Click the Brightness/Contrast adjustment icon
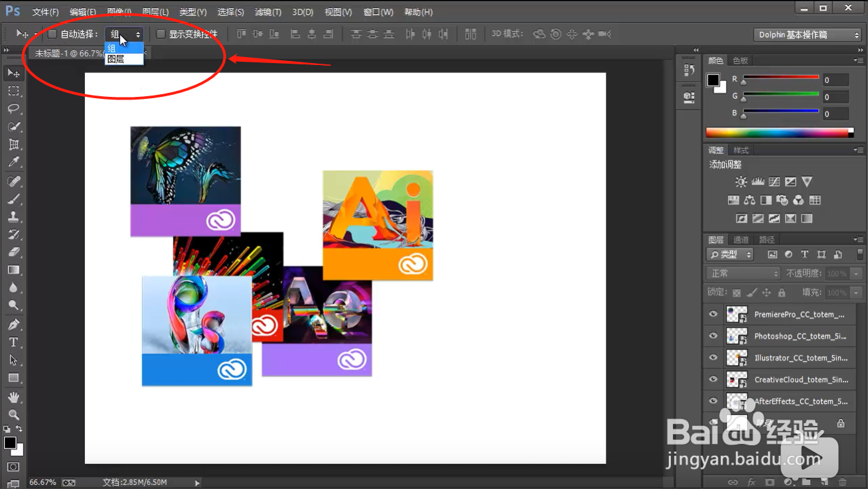 point(741,181)
